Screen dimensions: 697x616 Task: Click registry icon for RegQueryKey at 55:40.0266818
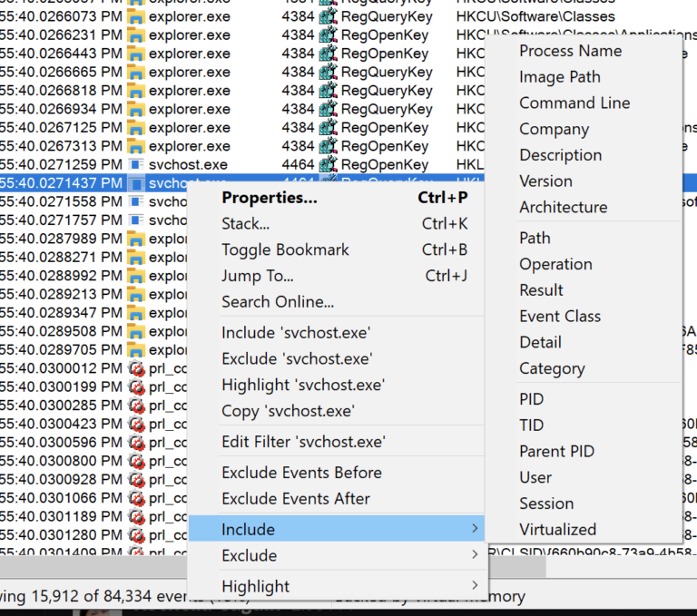coord(328,91)
